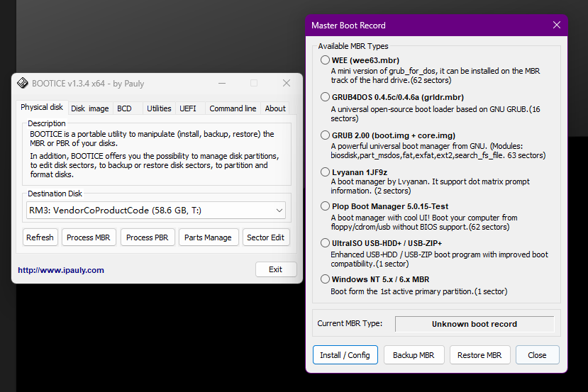Open the Sector Edit tool

click(266, 237)
